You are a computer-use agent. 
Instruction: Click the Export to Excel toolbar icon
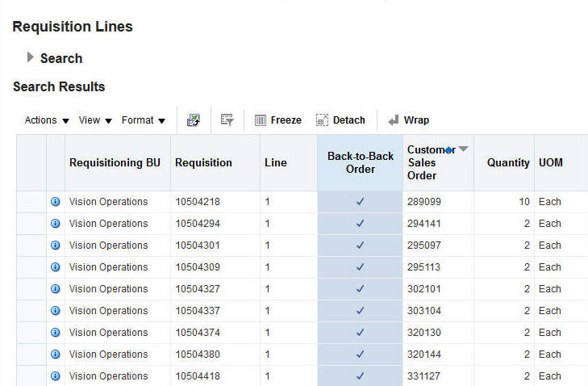pos(193,120)
